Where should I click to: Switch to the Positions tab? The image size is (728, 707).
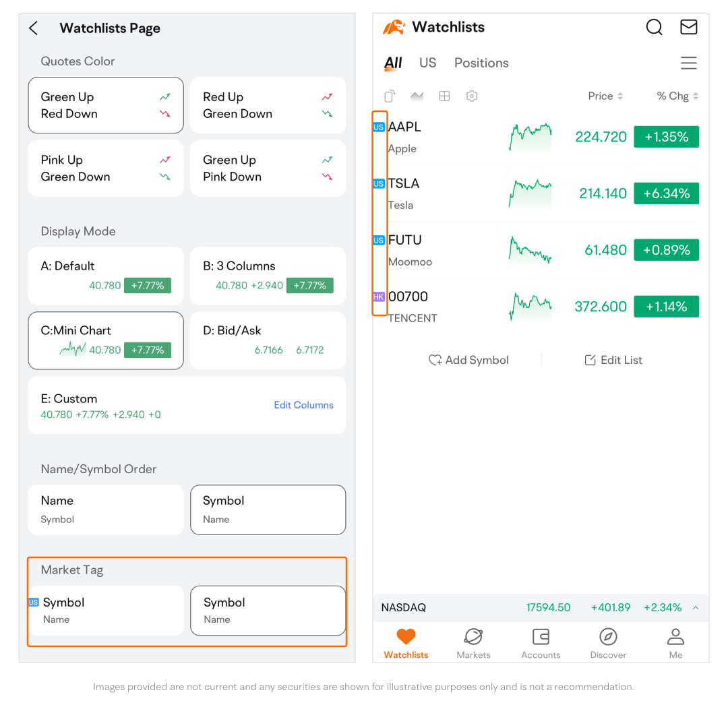(x=481, y=63)
